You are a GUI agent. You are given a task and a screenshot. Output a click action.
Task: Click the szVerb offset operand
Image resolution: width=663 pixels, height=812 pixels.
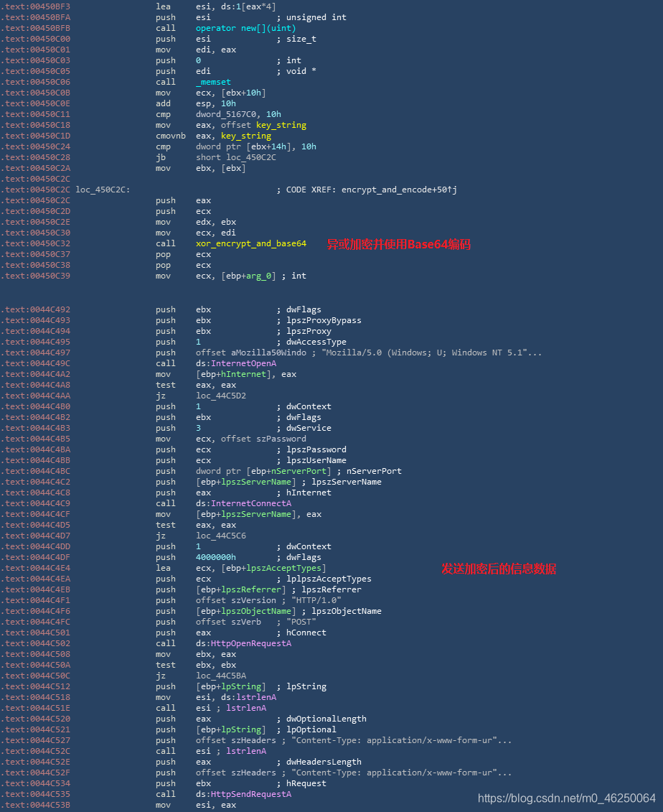[x=246, y=622]
